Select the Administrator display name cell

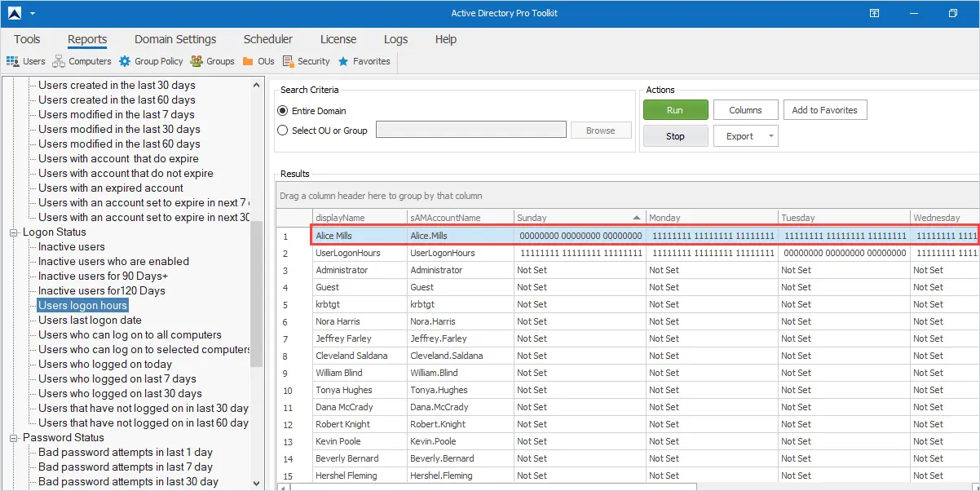click(x=360, y=270)
